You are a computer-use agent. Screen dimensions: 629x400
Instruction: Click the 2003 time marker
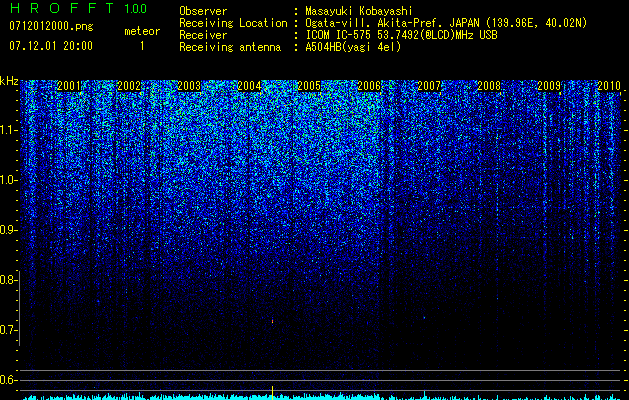pos(189,86)
